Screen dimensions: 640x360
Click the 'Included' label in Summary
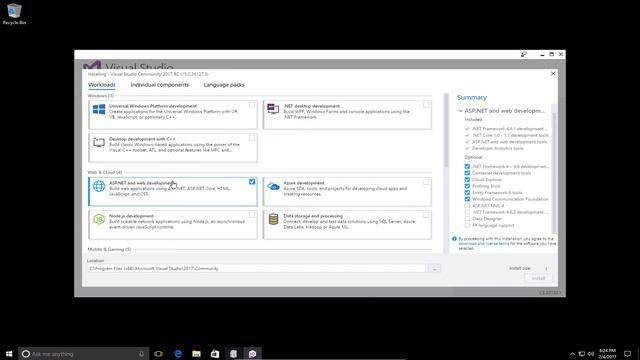(x=473, y=120)
